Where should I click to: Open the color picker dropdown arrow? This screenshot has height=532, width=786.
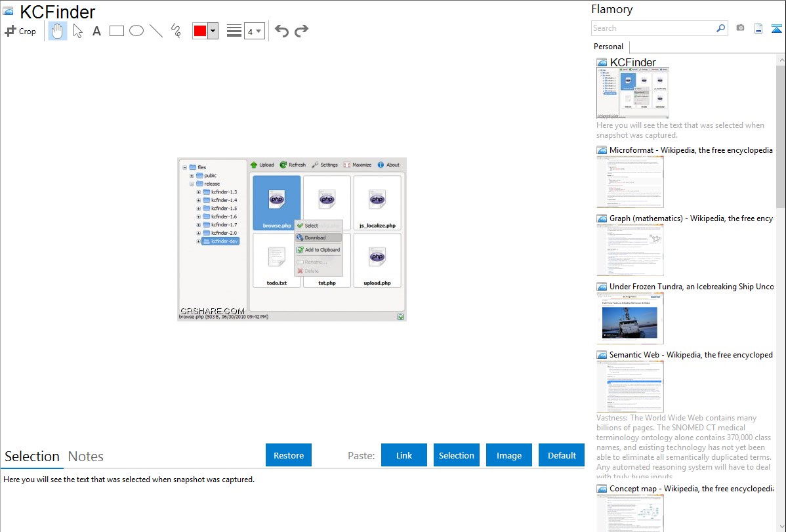pyautogui.click(x=213, y=31)
